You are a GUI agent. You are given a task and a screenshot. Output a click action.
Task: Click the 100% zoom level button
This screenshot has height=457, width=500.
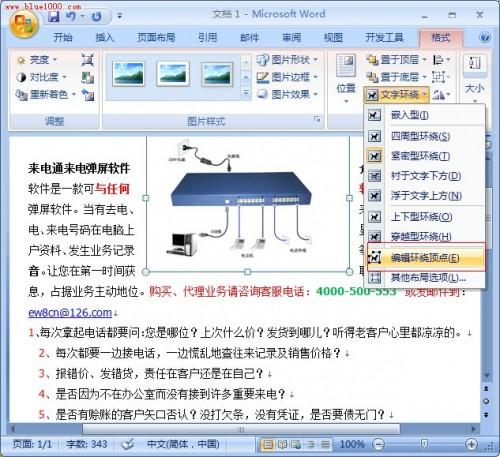click(x=352, y=444)
